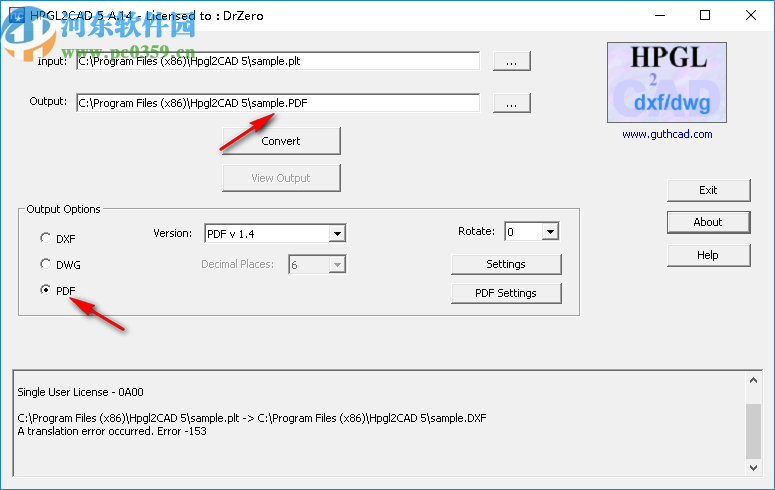Click into the Input file path field
Image resolution: width=775 pixels, height=490 pixels.
tap(278, 61)
